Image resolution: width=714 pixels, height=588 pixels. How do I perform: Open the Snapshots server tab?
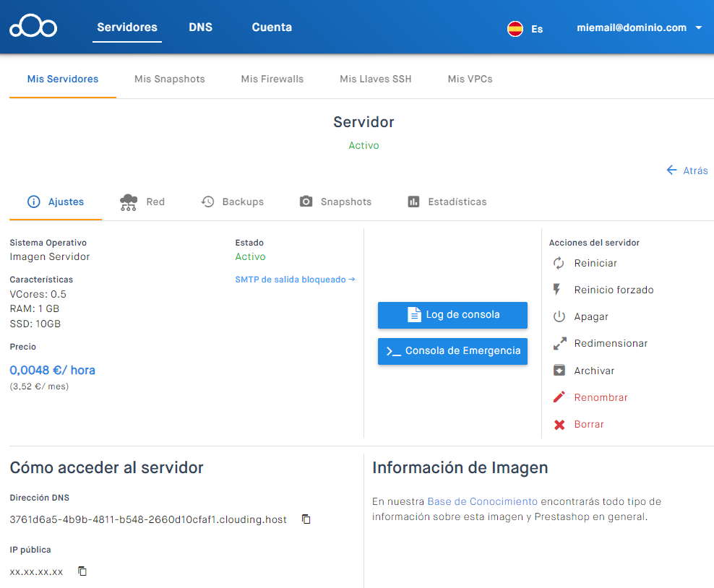[336, 202]
